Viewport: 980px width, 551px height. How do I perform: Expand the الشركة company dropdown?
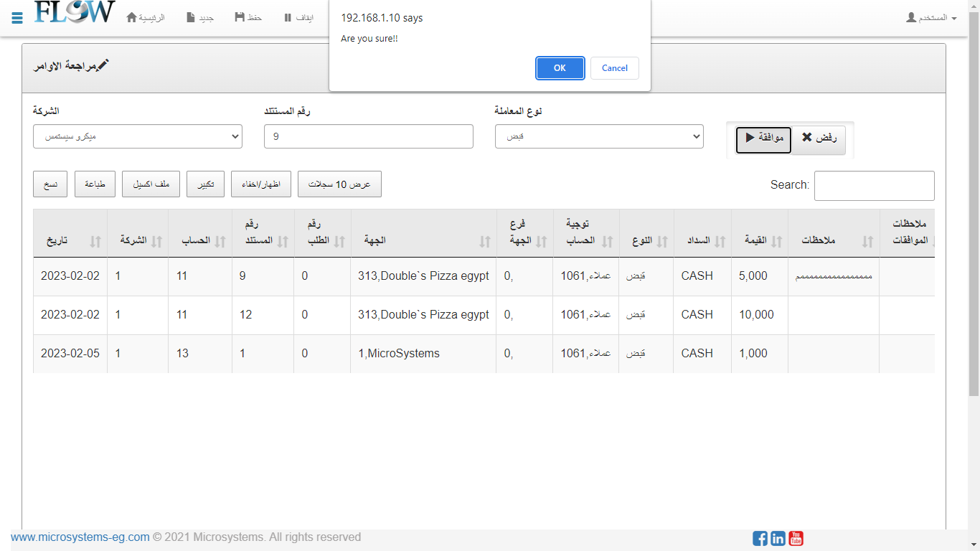138,136
